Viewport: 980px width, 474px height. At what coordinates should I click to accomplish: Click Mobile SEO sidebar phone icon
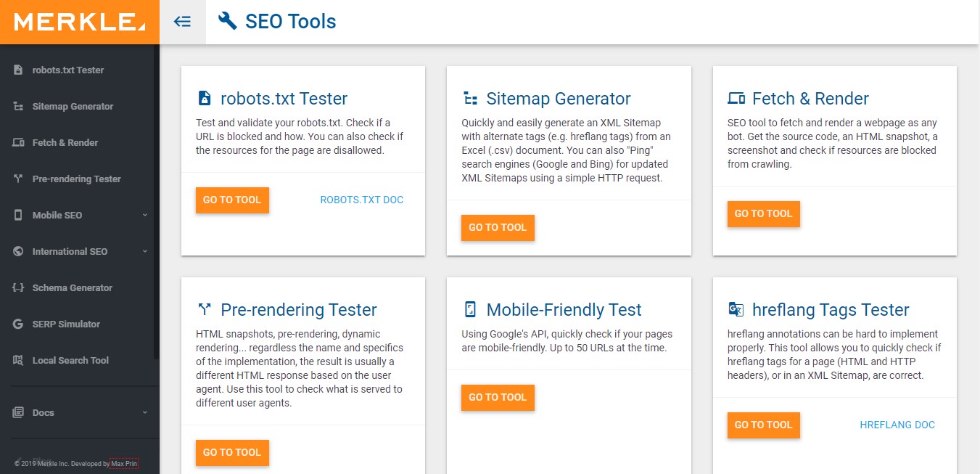coord(18,215)
